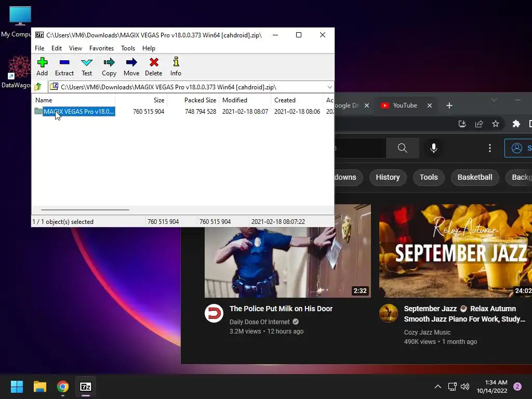Image resolution: width=532 pixels, height=399 pixels.
Task: Click the size value 760 515 904 in file row
Action: coord(148,111)
